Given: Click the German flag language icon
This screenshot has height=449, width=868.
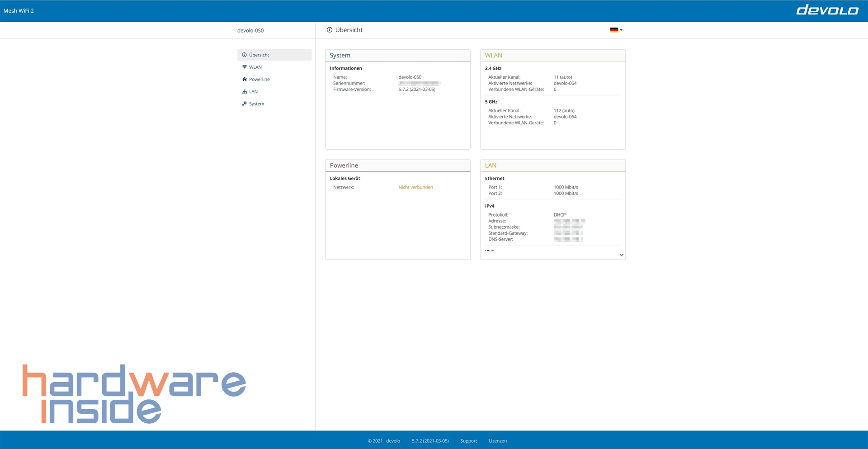Looking at the screenshot, I should pyautogui.click(x=614, y=30).
